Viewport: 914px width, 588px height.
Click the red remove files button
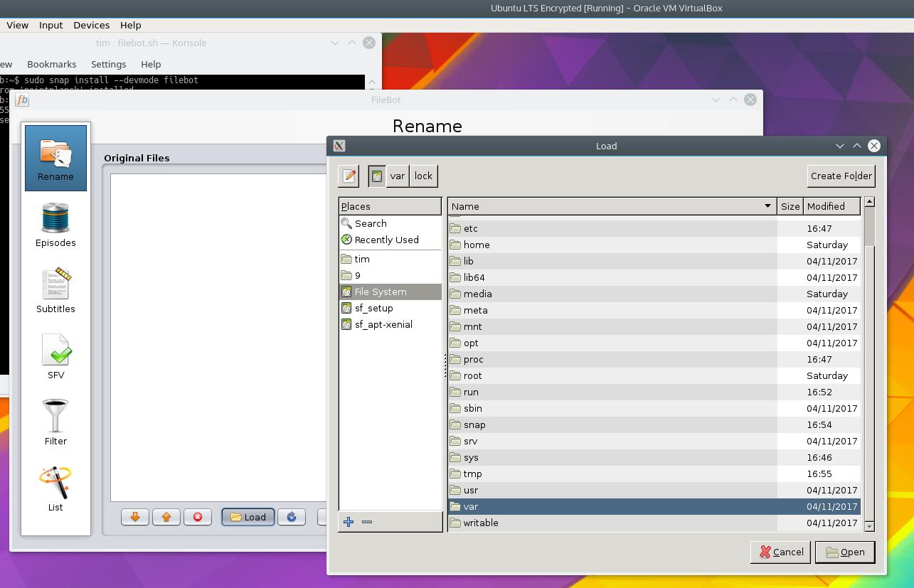pyautogui.click(x=198, y=517)
